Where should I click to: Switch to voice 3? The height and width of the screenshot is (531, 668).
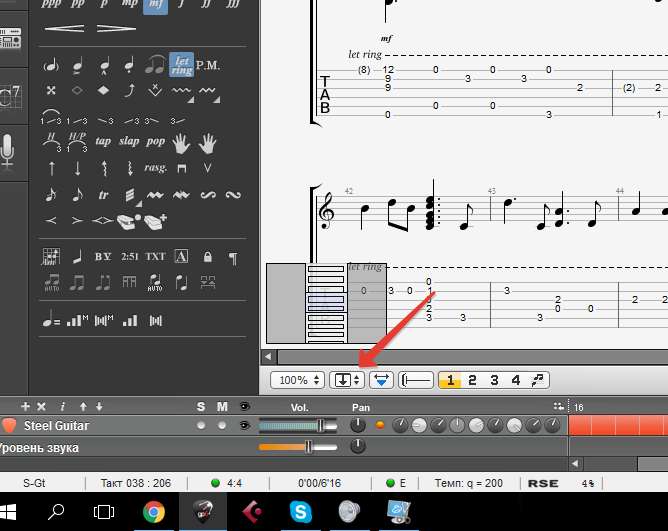pyautogui.click(x=494, y=380)
